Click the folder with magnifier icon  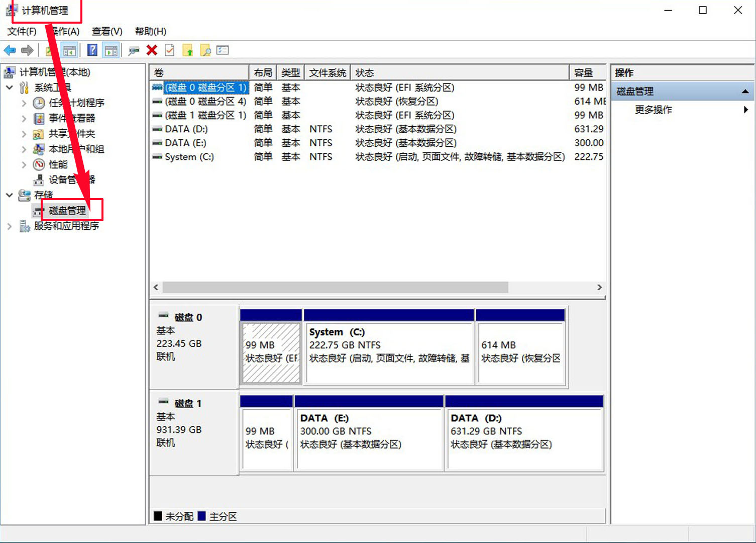(x=205, y=50)
